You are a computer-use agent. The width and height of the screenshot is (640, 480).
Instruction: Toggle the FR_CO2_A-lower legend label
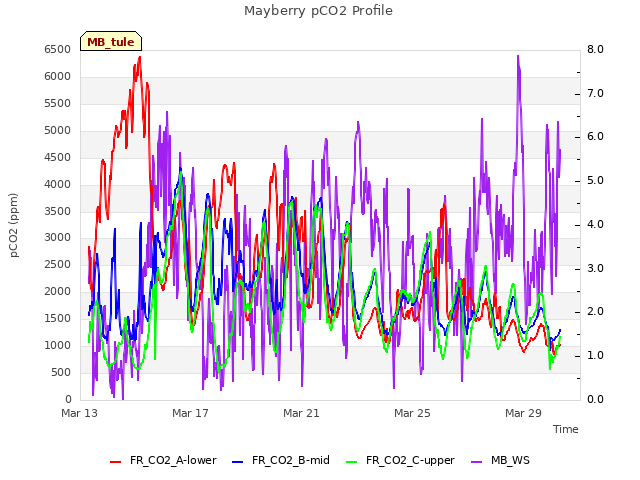pyautogui.click(x=173, y=460)
